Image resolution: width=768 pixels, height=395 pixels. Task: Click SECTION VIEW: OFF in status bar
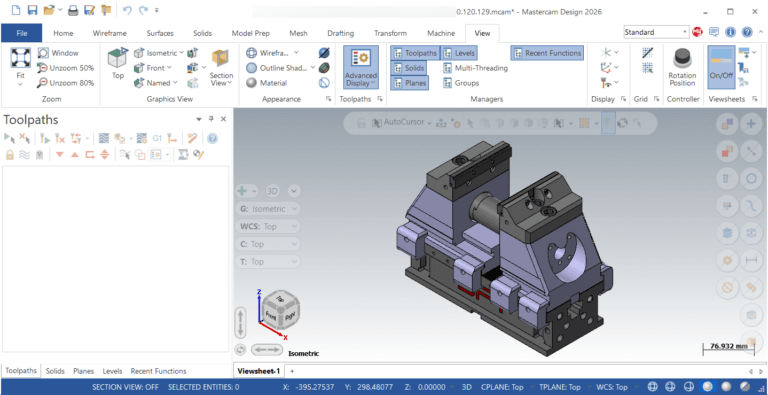click(x=125, y=387)
